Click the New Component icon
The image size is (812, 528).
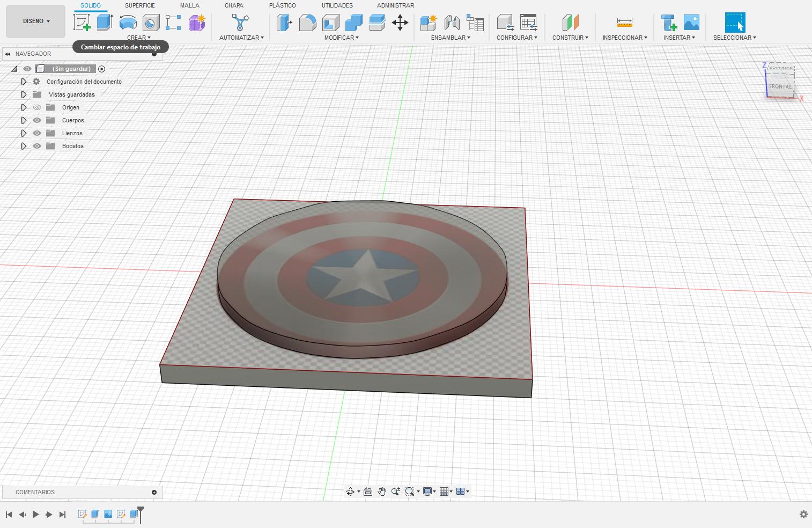tap(429, 23)
